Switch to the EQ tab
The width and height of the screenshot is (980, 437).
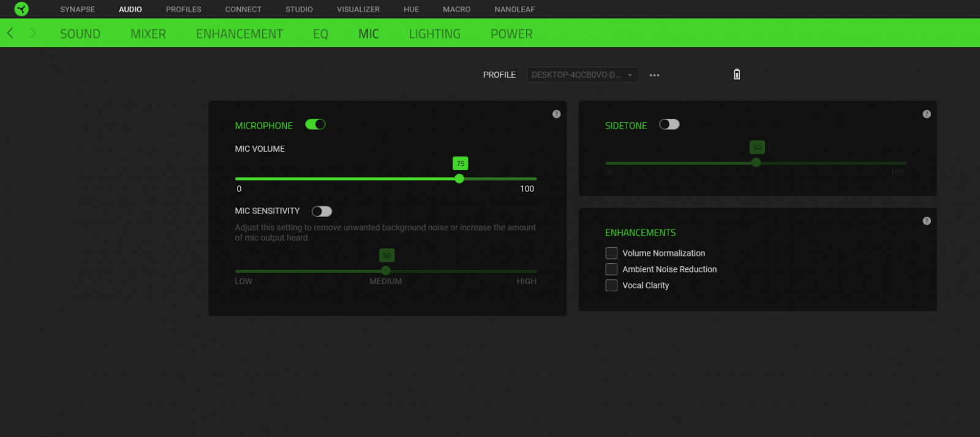point(321,34)
